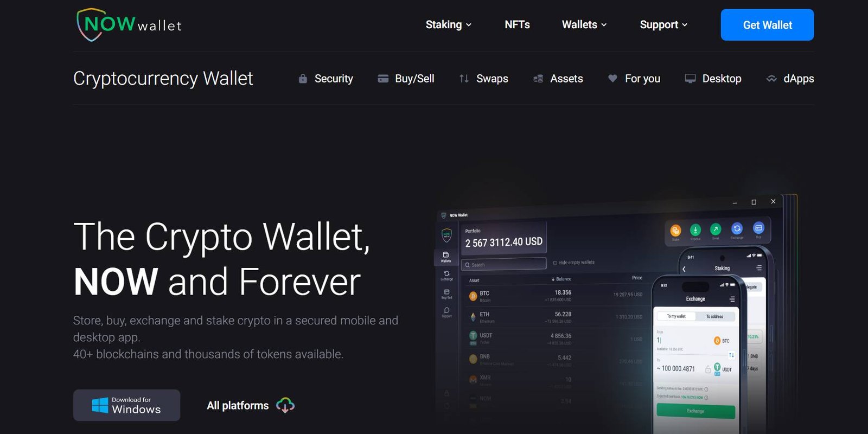The image size is (868, 434).
Task: Click the Desktop monitor icon
Action: (690, 79)
